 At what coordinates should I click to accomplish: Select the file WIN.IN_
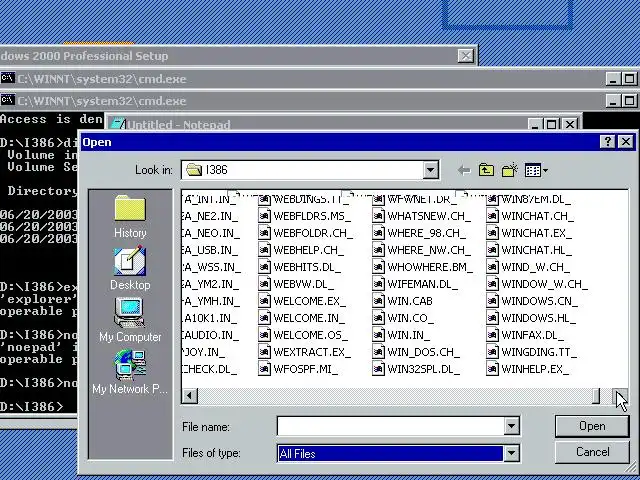click(x=401, y=335)
